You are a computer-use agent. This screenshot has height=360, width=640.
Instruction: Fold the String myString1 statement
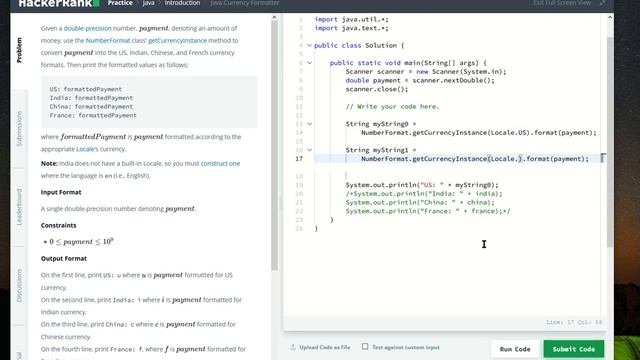[x=309, y=150]
